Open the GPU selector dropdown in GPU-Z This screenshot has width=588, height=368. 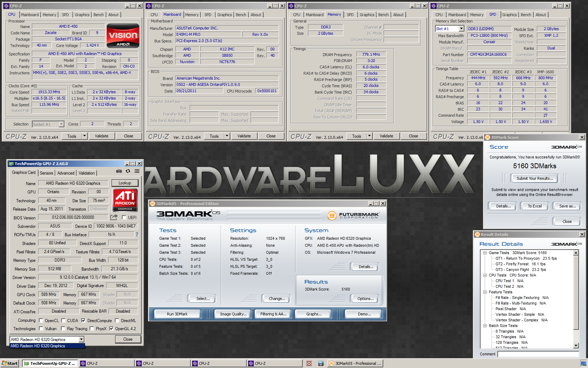81,339
